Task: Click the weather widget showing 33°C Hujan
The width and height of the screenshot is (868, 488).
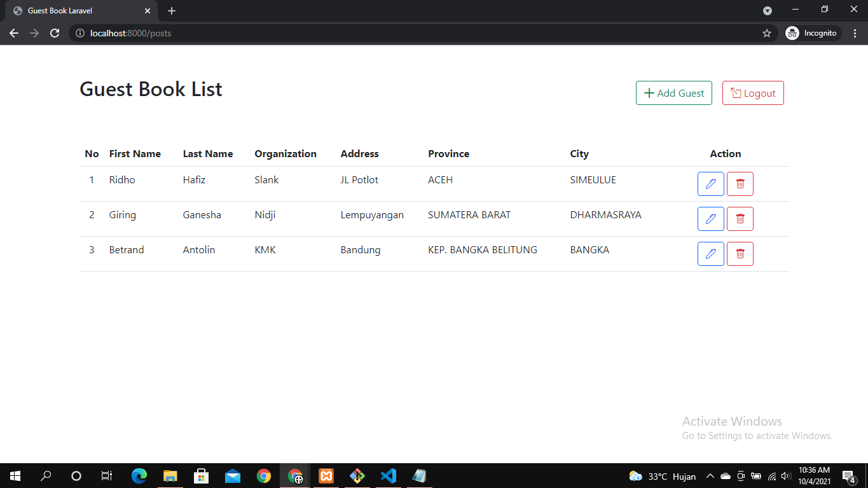Action: pos(661,476)
